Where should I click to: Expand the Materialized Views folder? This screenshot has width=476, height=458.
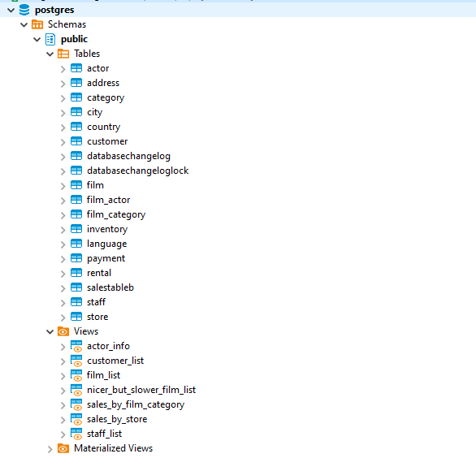(50, 449)
